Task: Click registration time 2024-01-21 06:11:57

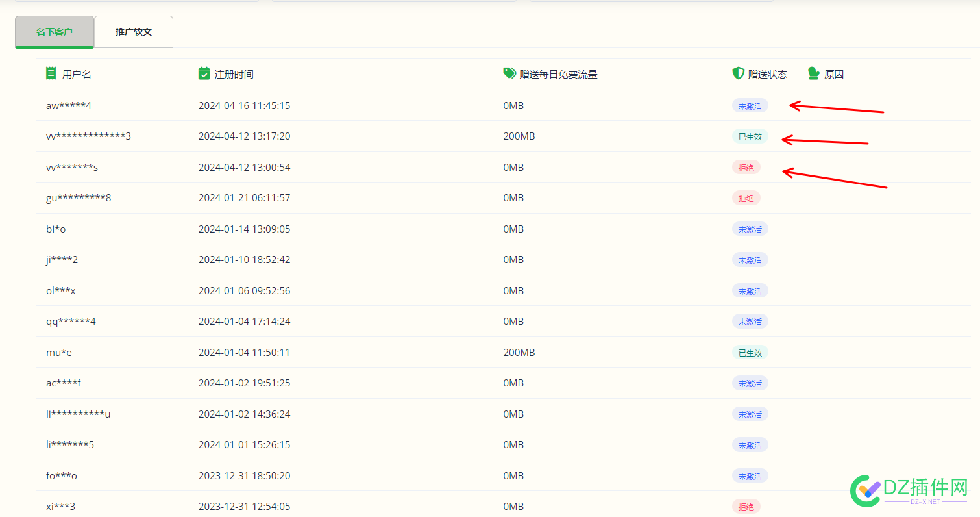Action: click(245, 198)
